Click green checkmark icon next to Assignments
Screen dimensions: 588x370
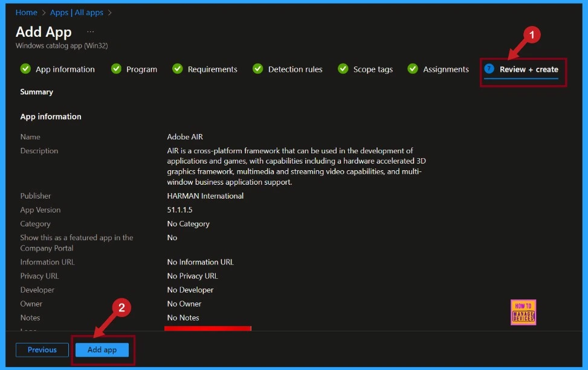pyautogui.click(x=413, y=69)
